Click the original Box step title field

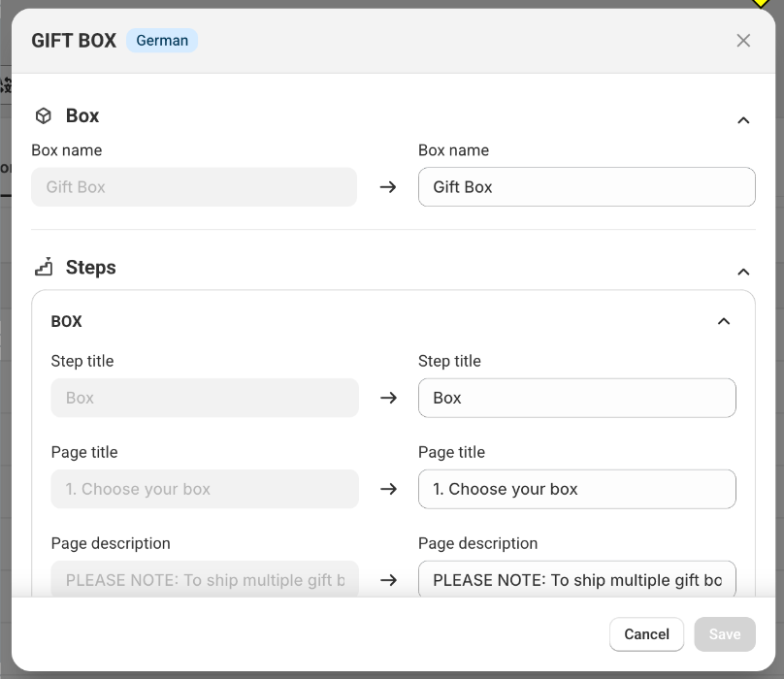pyautogui.click(x=205, y=398)
